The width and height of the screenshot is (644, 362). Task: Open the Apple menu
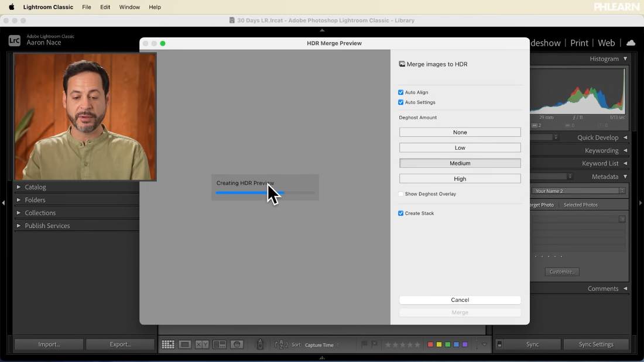12,7
